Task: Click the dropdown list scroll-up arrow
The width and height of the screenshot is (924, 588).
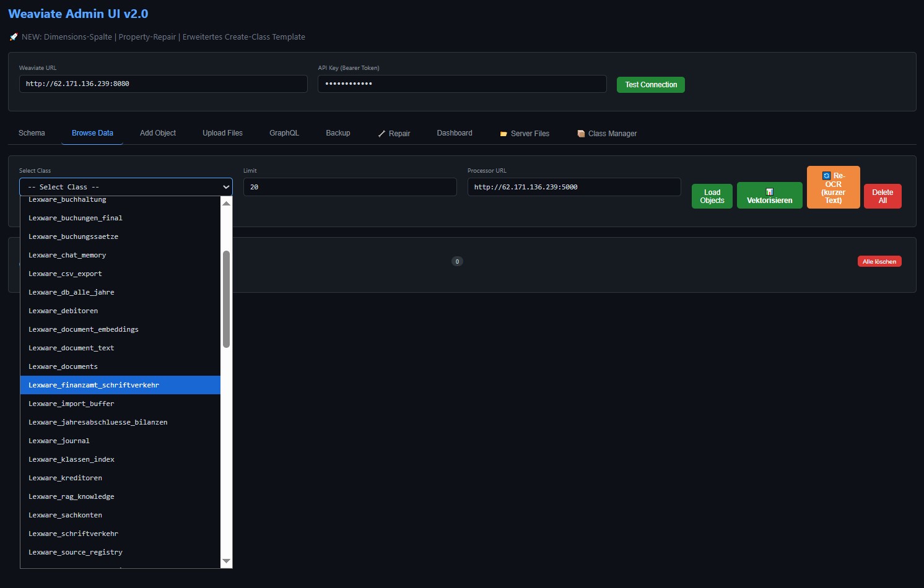Action: tap(226, 203)
